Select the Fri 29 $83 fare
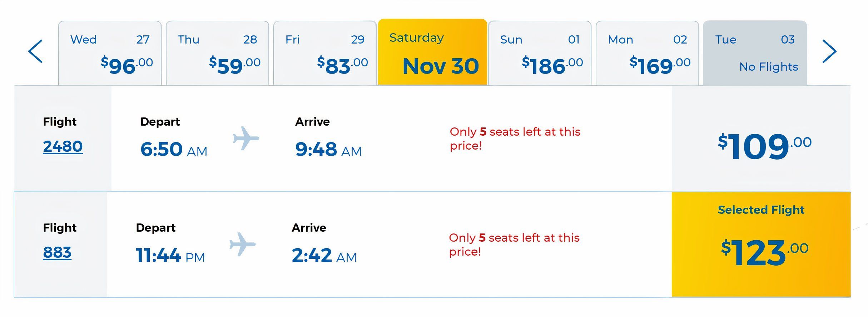 tap(324, 52)
